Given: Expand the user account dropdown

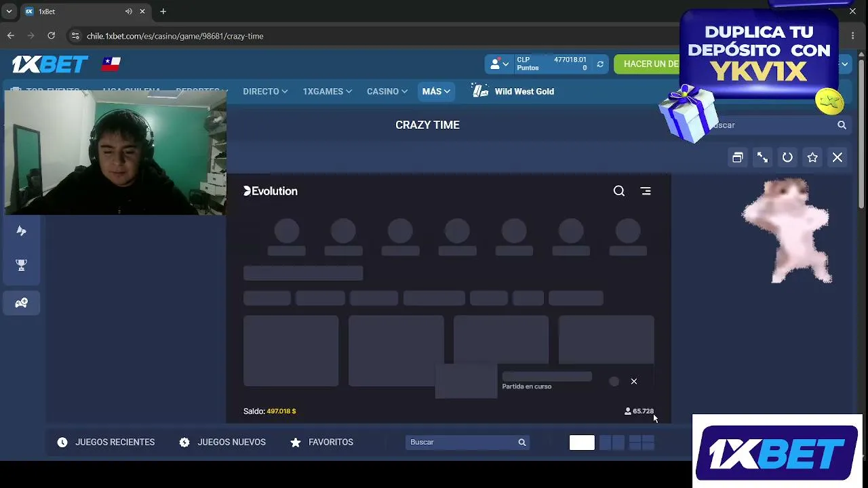Looking at the screenshot, I should (500, 64).
